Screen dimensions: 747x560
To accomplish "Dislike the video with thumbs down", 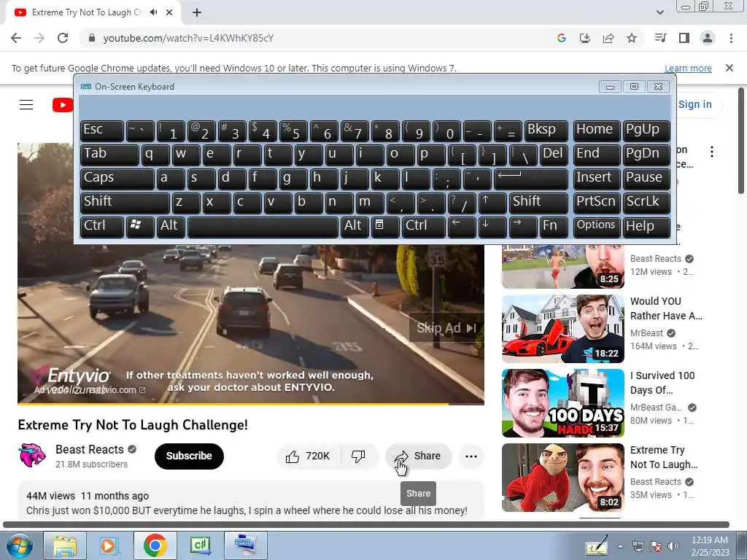I will [358, 456].
